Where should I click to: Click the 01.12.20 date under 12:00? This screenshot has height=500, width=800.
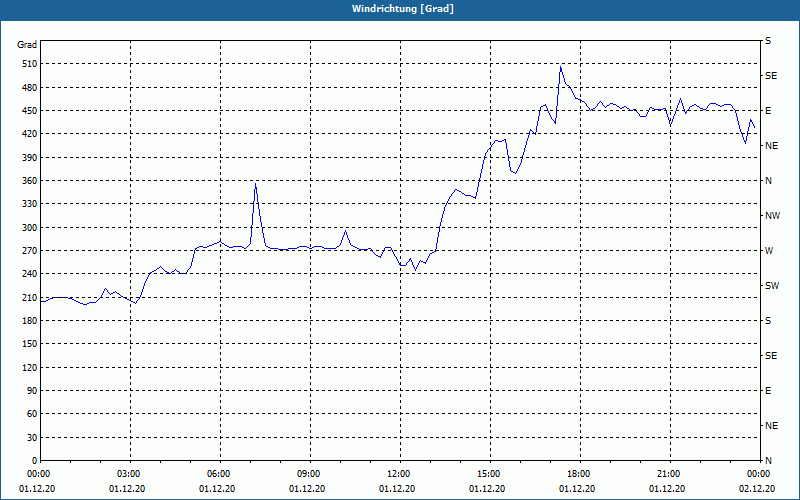coord(397,489)
